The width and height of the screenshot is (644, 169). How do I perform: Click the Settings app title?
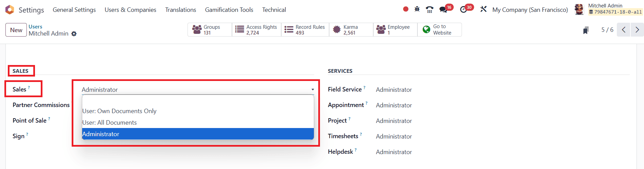pyautogui.click(x=31, y=10)
